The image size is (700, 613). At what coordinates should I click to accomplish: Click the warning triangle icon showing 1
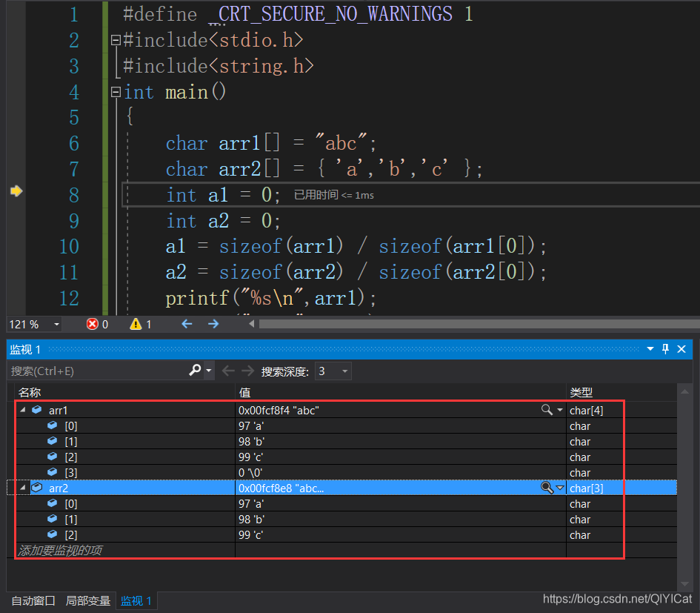pos(136,324)
